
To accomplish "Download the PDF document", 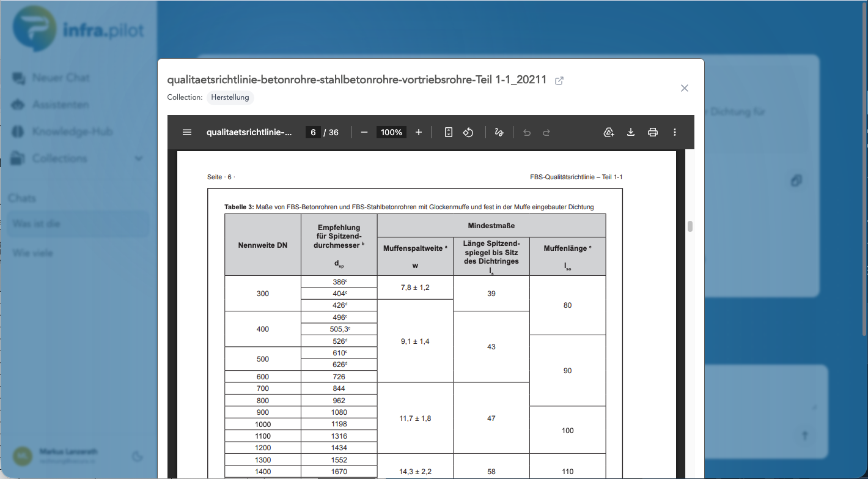I will [x=631, y=132].
